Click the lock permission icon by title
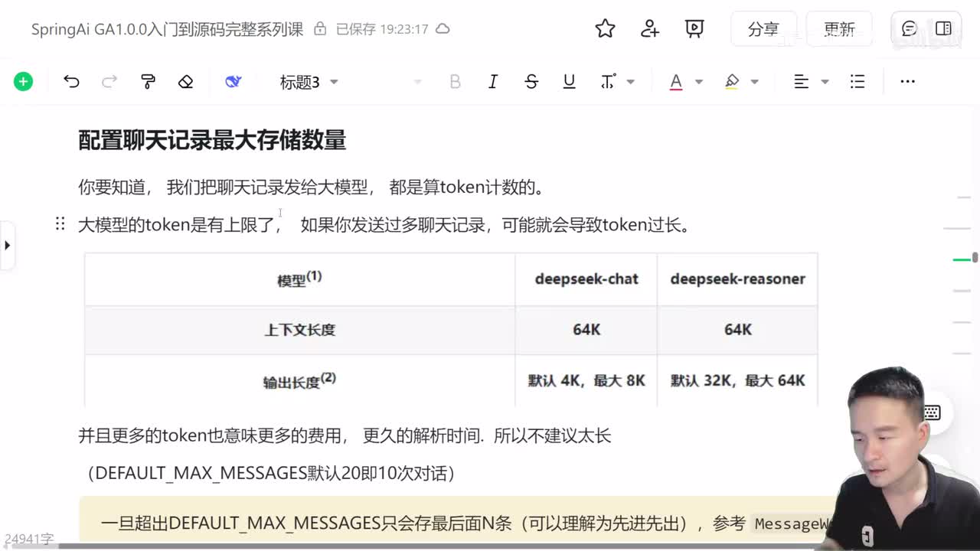The height and width of the screenshot is (551, 980). (321, 29)
